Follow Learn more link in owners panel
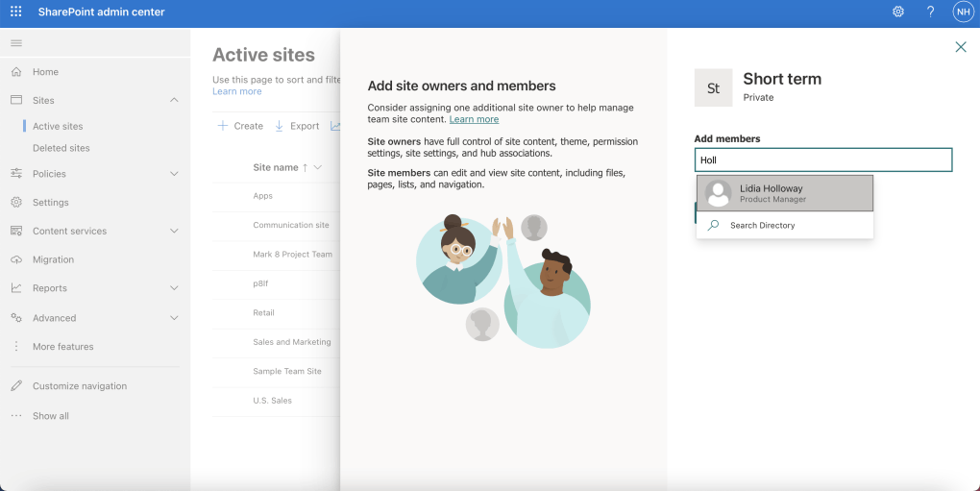The height and width of the screenshot is (491, 980). point(474,119)
